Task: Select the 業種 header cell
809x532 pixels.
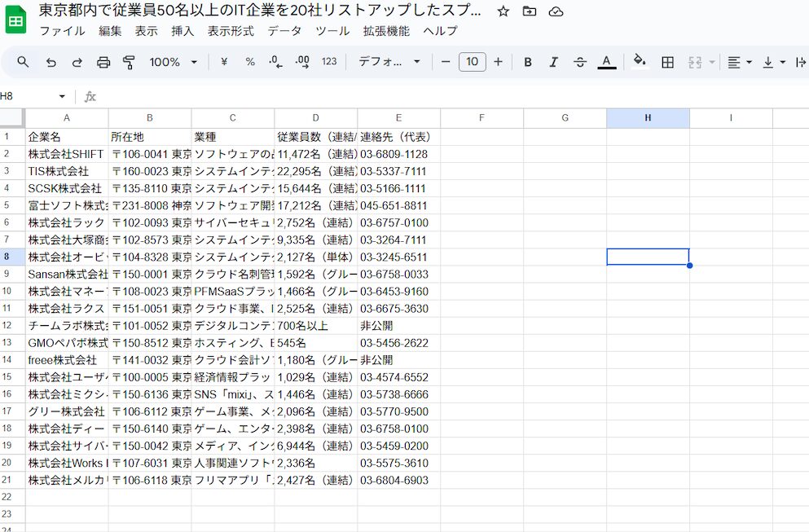Action: point(233,137)
